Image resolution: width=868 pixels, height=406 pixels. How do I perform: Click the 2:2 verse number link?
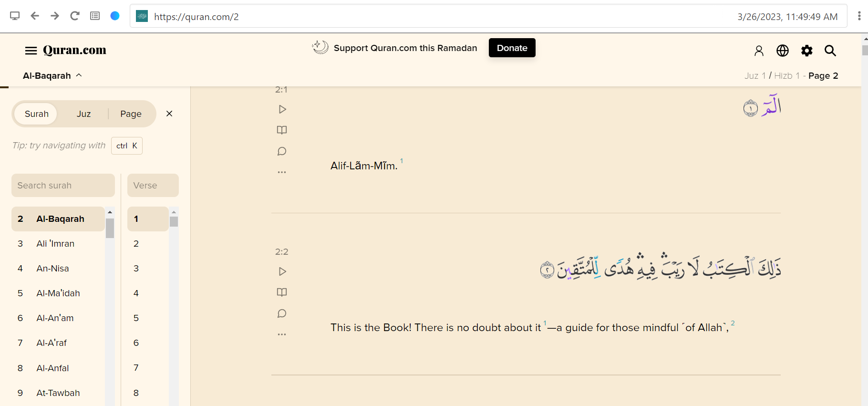point(281,251)
